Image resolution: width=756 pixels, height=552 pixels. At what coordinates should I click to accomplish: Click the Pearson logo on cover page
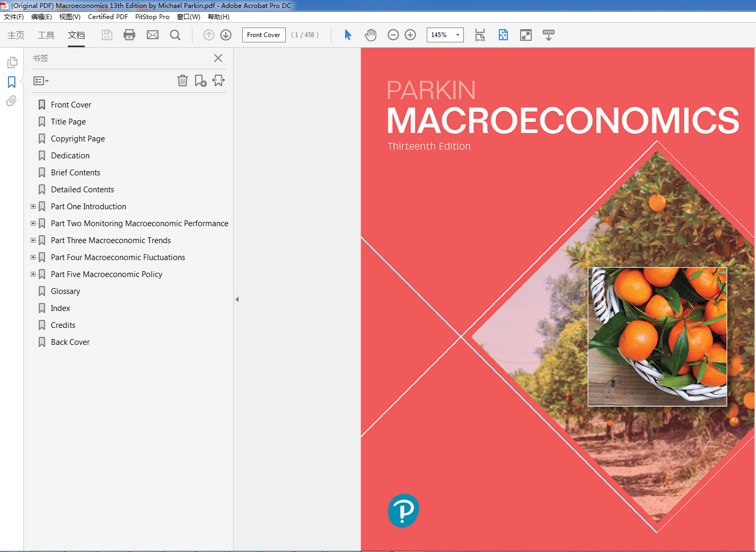pos(403,511)
